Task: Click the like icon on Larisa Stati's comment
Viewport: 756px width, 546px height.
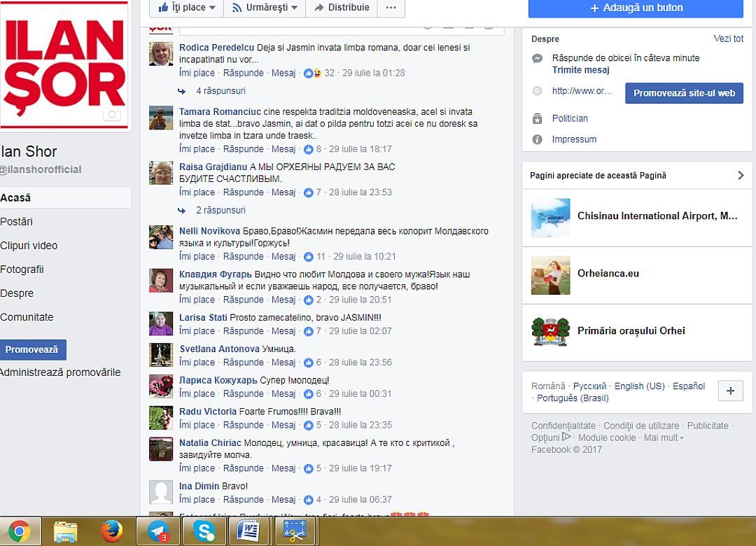Action: (309, 331)
